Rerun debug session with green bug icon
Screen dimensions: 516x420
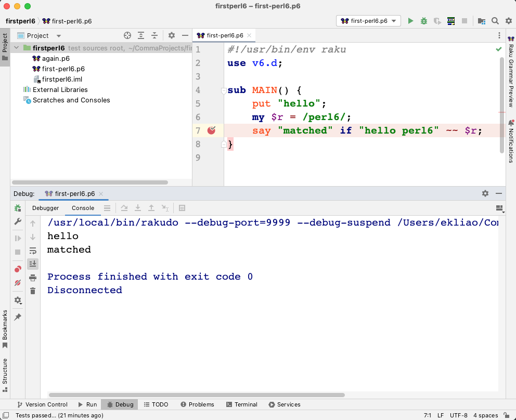18,208
